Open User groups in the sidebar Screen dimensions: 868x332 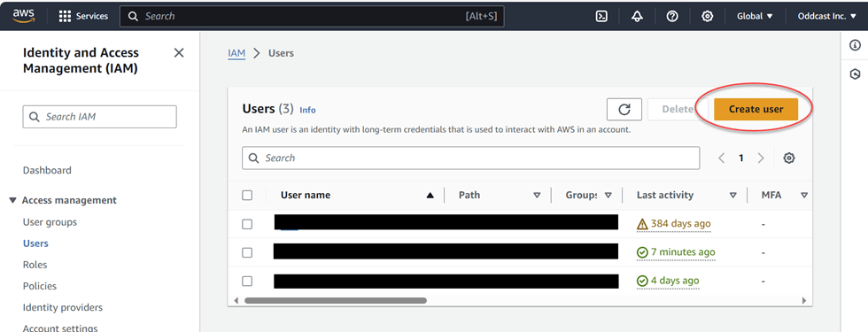(x=50, y=222)
